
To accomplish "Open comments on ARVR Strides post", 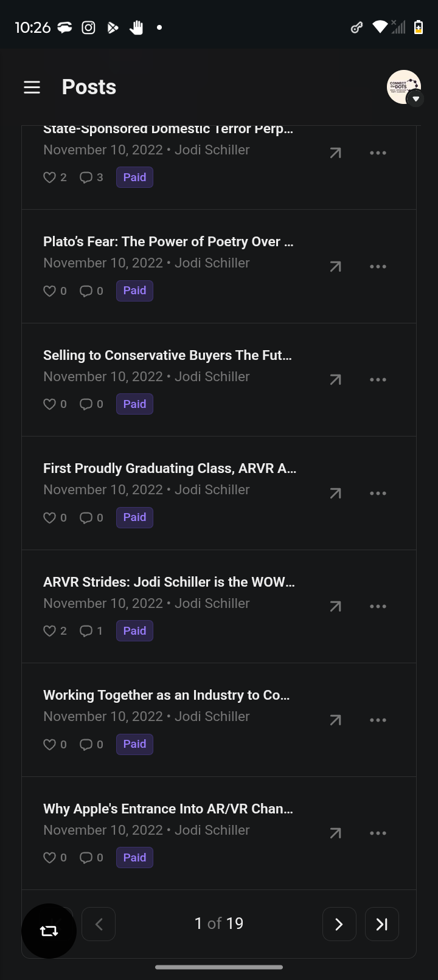I will click(x=86, y=631).
